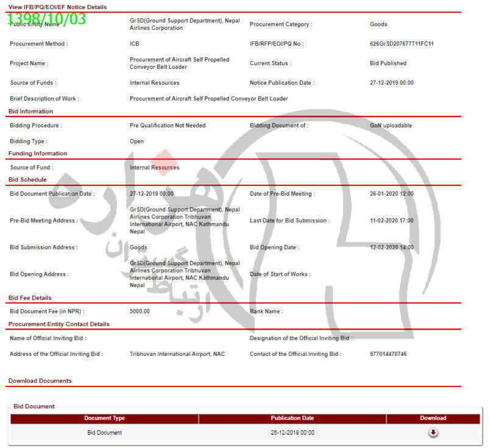
Task: Click the Download column header
Action: click(x=433, y=418)
